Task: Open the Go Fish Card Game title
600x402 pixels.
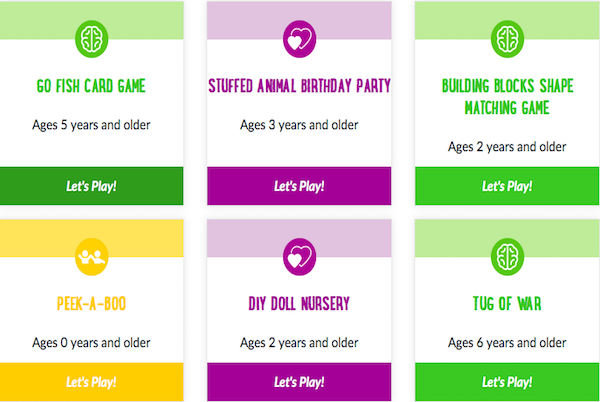Action: point(91,86)
